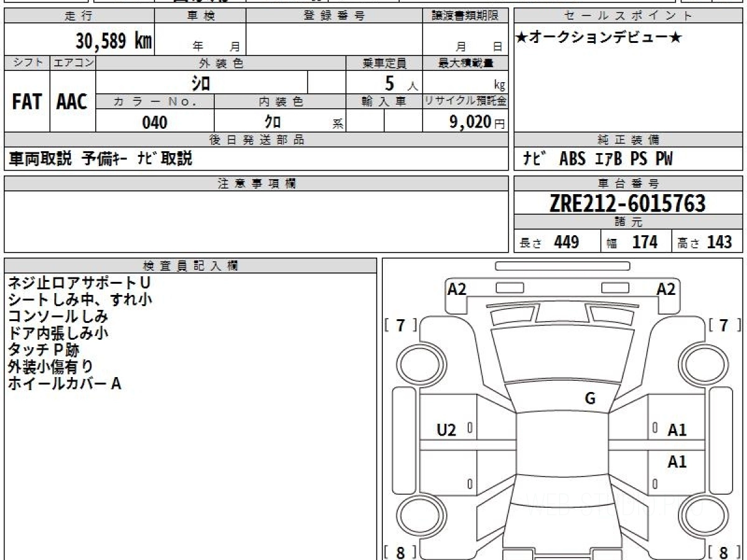Viewport: 747px width, 560px height.
Task: Click the カラーNo. header cell
Action: (x=155, y=101)
